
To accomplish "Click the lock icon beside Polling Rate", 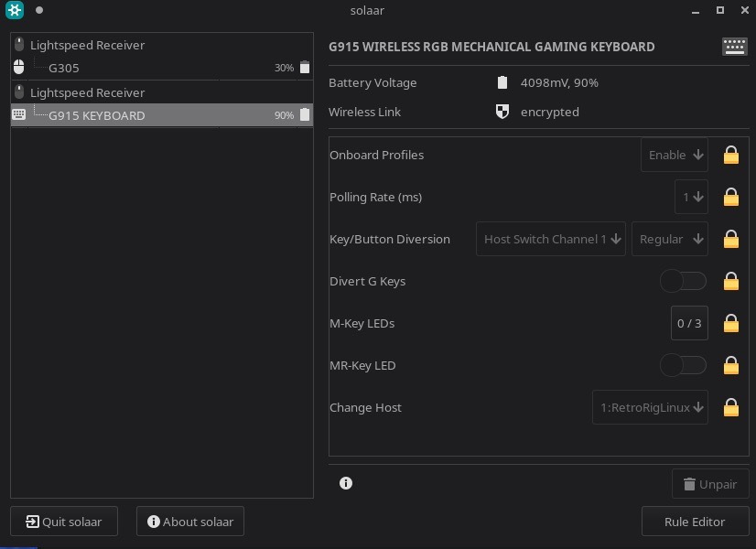I will (730, 197).
